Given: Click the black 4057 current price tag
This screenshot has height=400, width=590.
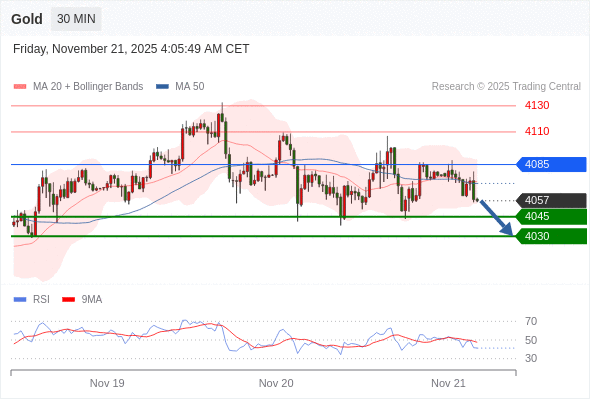Looking at the screenshot, I should [551, 200].
